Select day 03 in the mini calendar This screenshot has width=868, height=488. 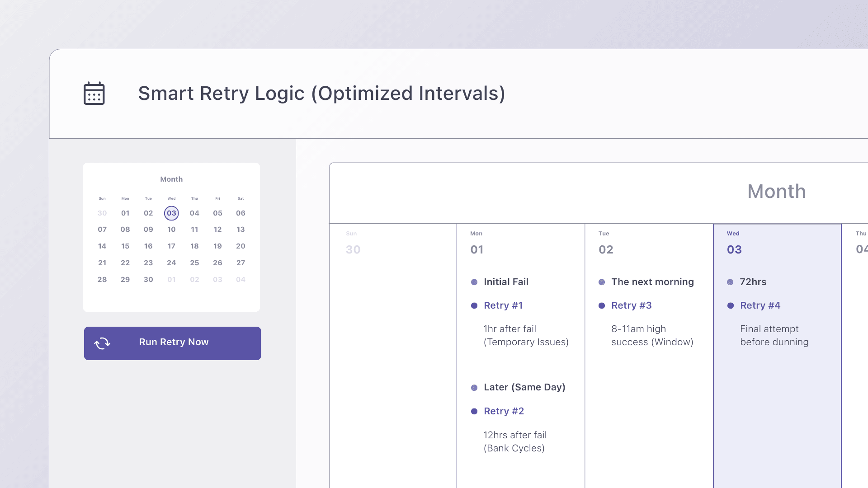[x=171, y=213]
